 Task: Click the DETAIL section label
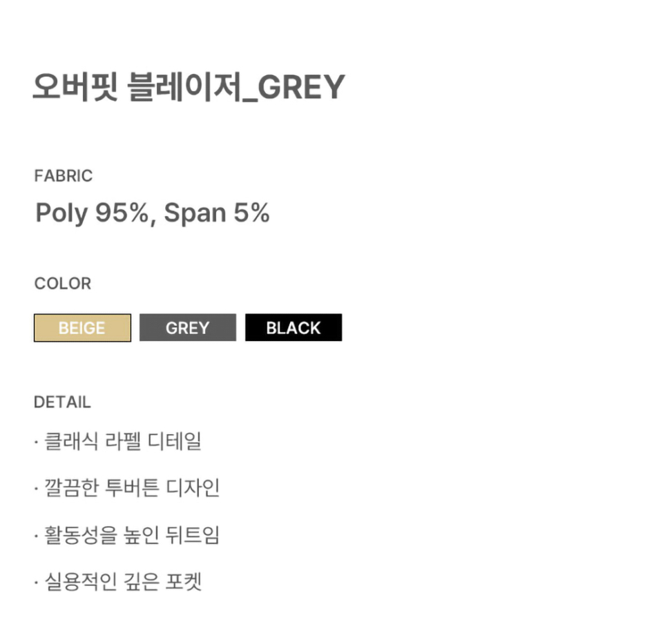[62, 402]
